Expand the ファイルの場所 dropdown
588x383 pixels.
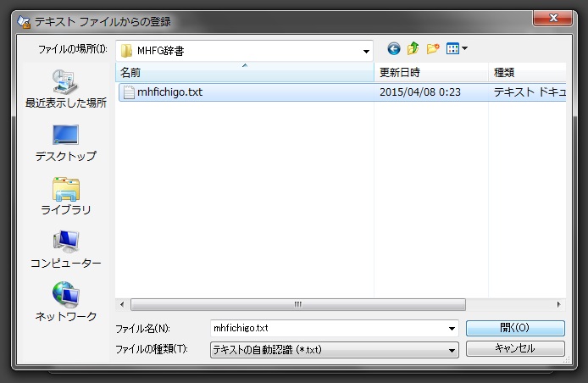366,51
